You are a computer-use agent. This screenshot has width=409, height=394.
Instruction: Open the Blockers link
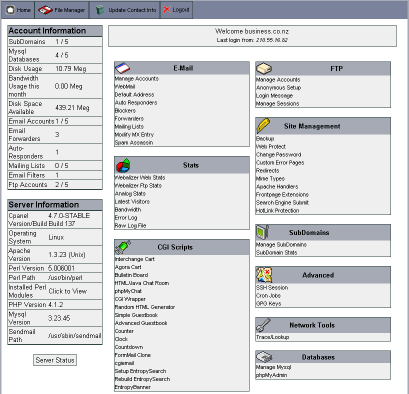click(x=125, y=111)
